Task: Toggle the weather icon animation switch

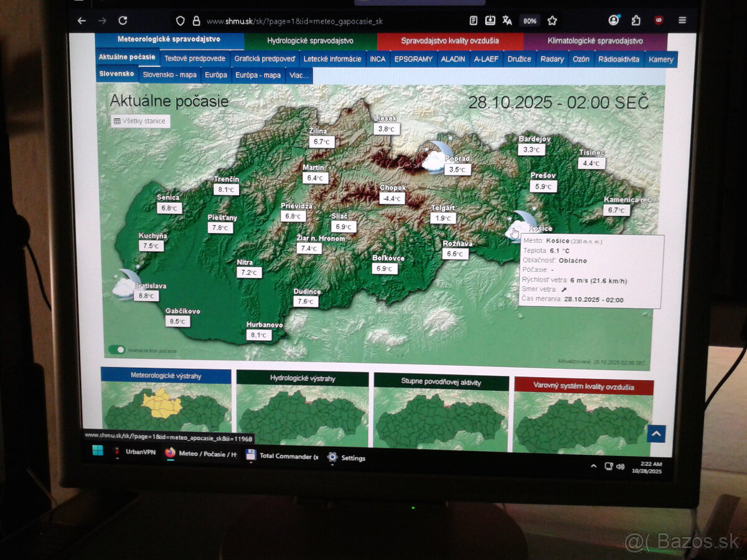Action: 116,350
